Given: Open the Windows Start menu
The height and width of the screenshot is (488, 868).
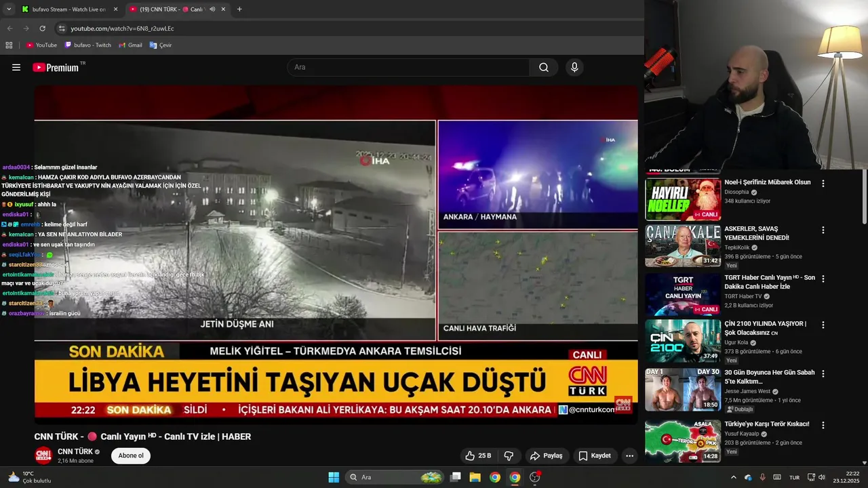Looking at the screenshot, I should (x=334, y=477).
